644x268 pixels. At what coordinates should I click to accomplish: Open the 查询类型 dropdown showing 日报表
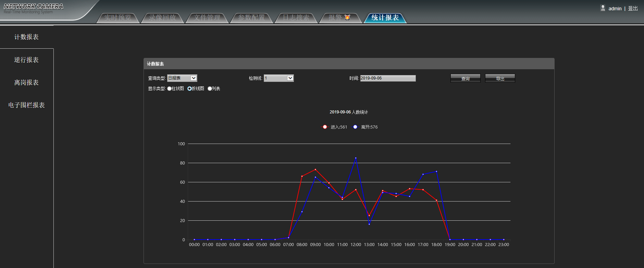[182, 78]
